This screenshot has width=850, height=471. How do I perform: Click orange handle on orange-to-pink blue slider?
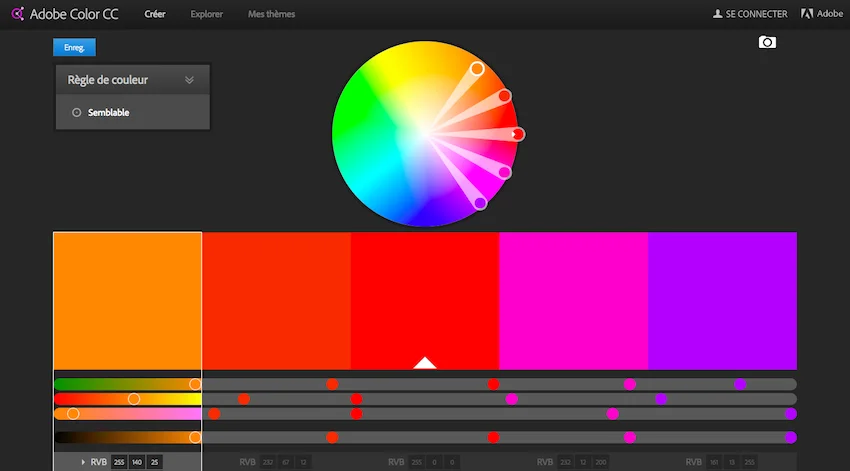point(73,414)
